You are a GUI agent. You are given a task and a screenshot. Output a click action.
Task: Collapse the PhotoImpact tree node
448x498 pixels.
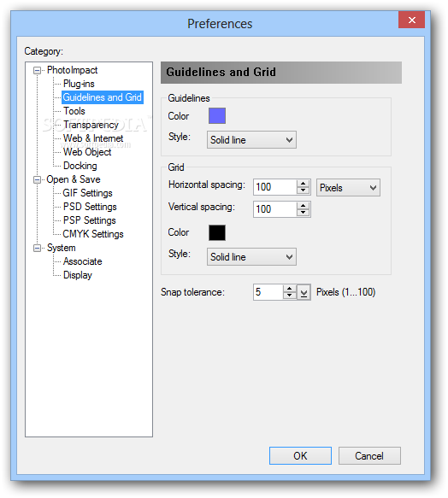pos(38,70)
